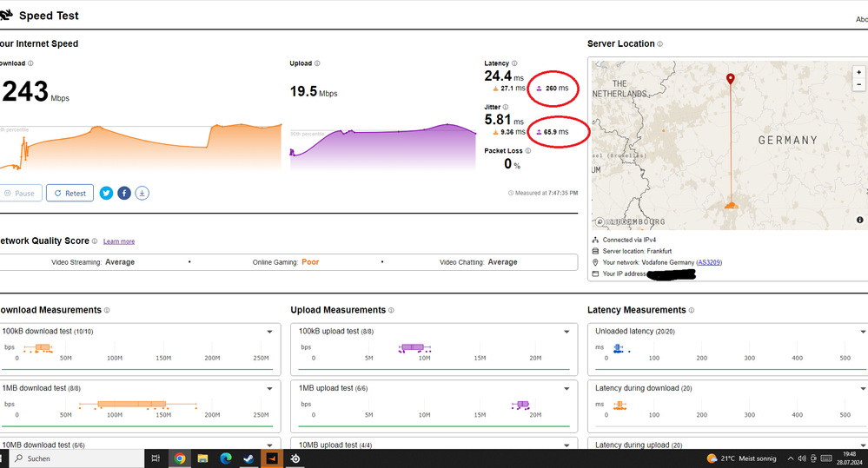This screenshot has height=468, width=868.
Task: Expand the 100kB upload test row
Action: 567,332
